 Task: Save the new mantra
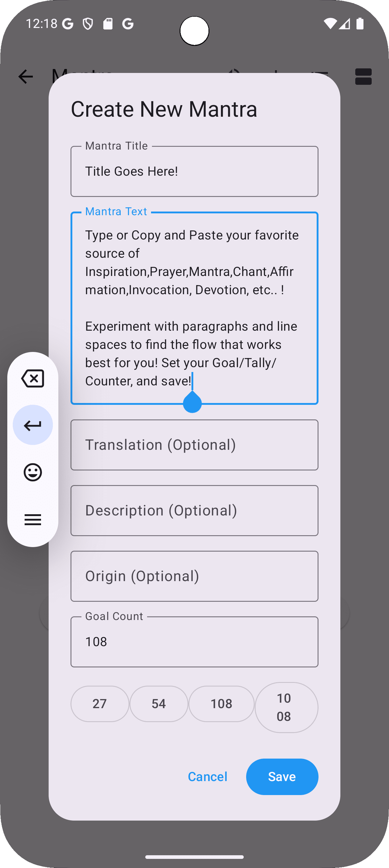(282, 776)
